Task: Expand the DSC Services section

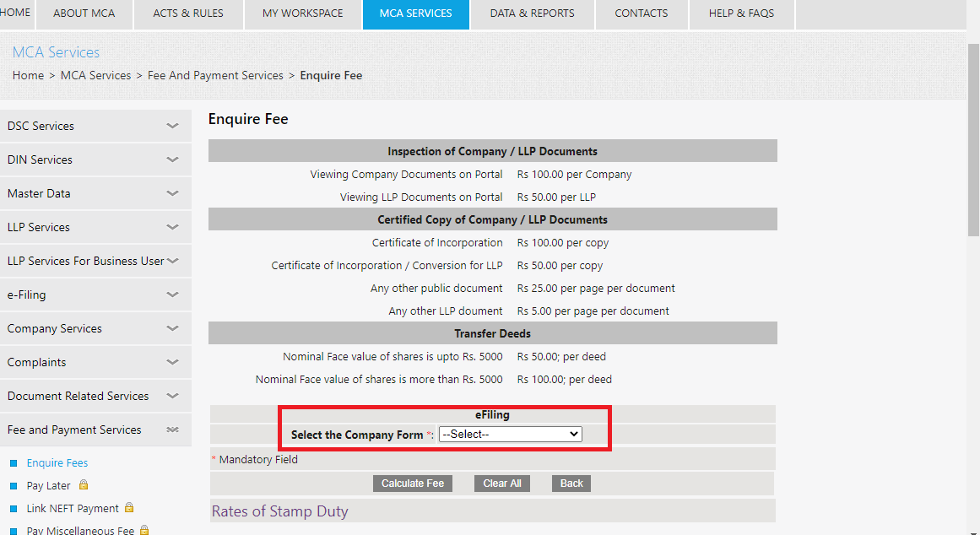Action: 172,126
